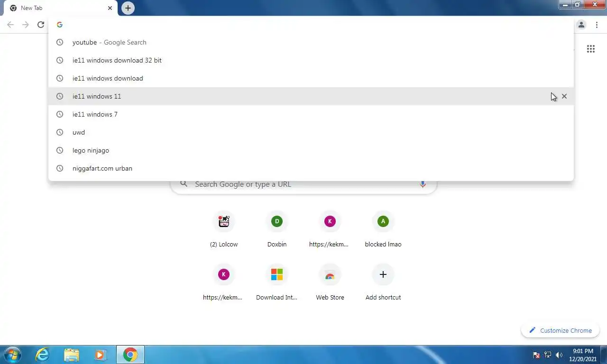Select the New Tab browser tab
607x364 pixels.
[x=61, y=8]
